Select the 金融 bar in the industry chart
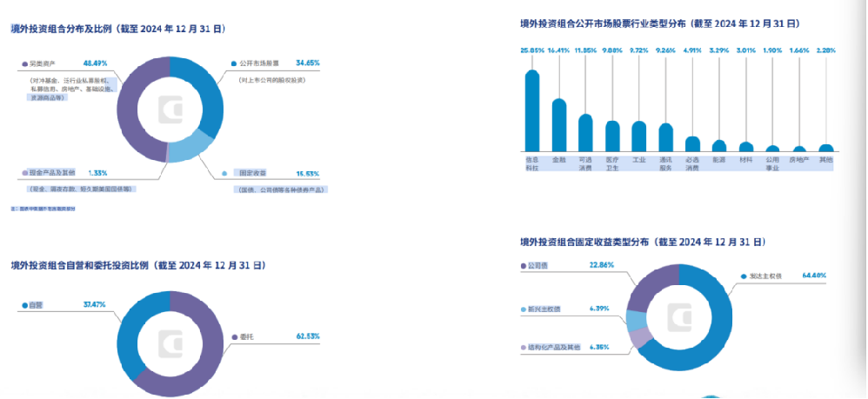The height and width of the screenshot is (399, 868). click(559, 125)
